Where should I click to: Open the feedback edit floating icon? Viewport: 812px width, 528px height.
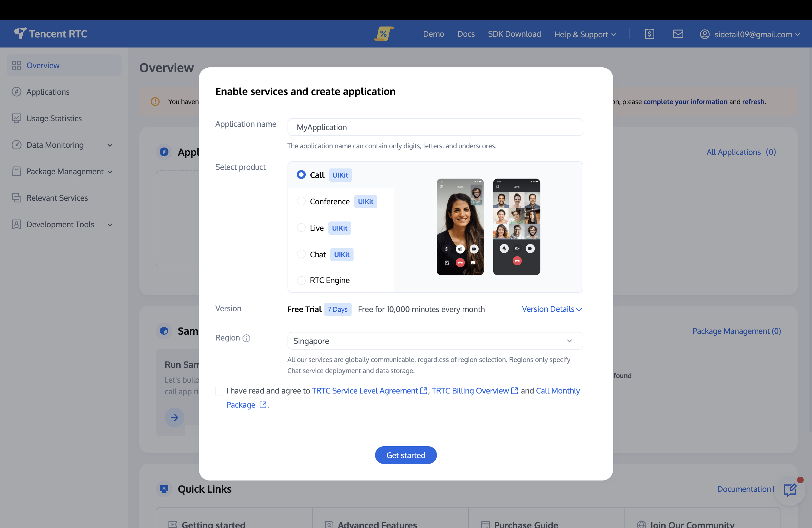pos(789,490)
